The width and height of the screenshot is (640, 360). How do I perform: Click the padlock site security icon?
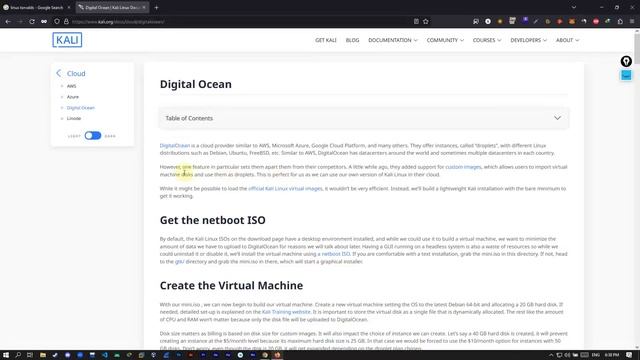(x=66, y=22)
